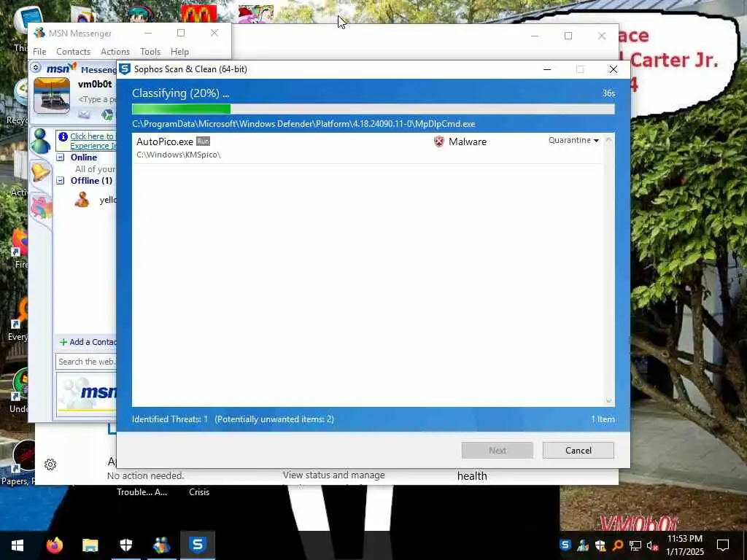747x560 pixels.
Task: Open the 'Click here to' link in MSN
Action: tap(92, 136)
